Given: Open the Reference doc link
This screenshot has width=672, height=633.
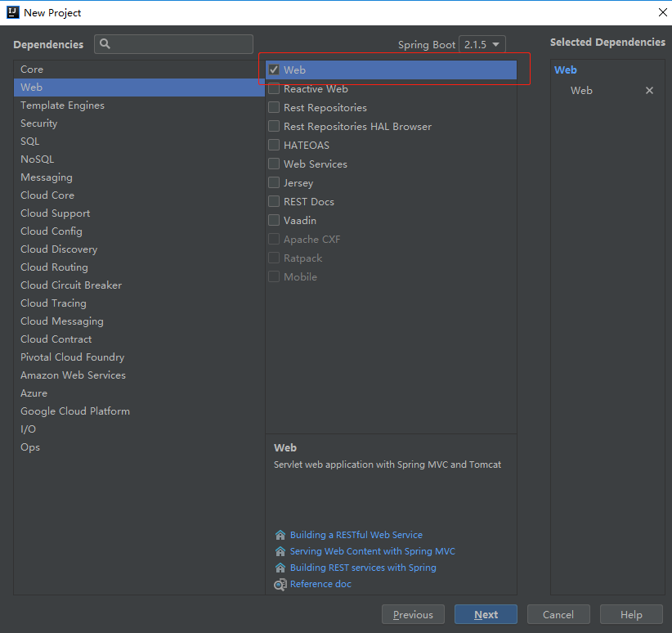Looking at the screenshot, I should pos(320,584).
